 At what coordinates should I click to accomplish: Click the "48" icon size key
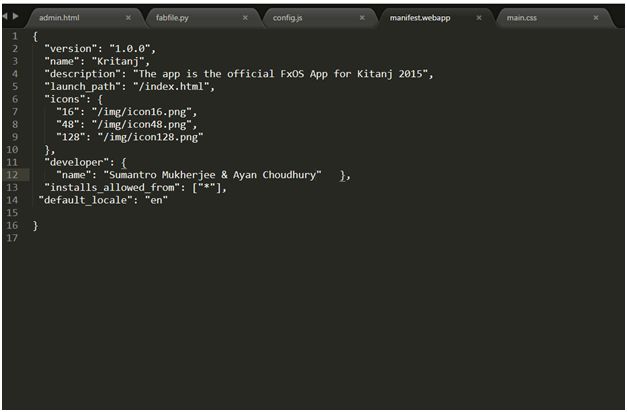pyautogui.click(x=68, y=124)
